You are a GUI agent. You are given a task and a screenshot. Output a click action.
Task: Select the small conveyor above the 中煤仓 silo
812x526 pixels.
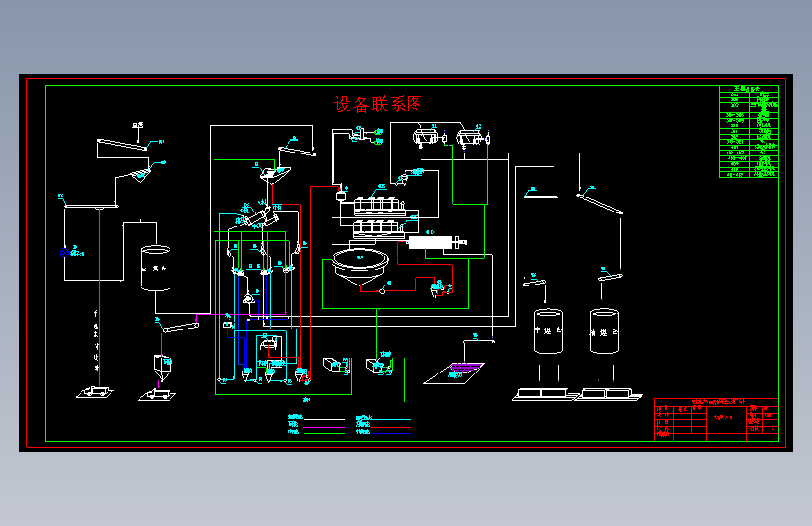[535, 283]
